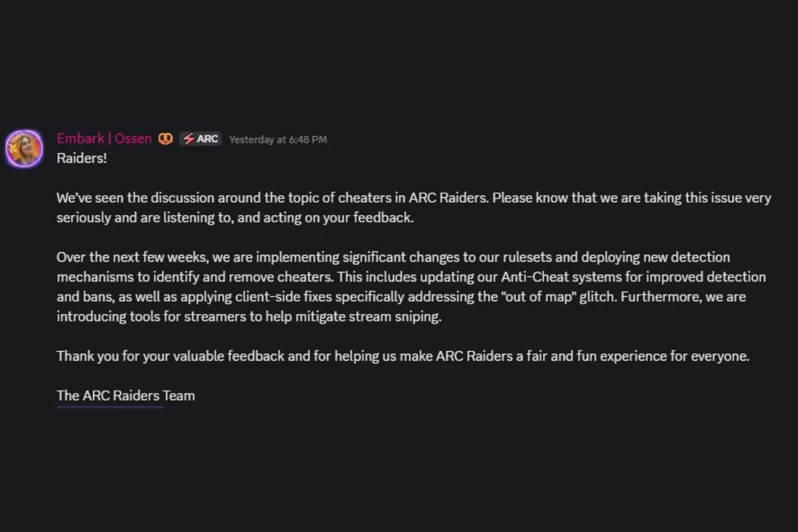The height and width of the screenshot is (532, 798).
Task: Click the lightning bolt in the ARC badge
Action: pos(189,138)
